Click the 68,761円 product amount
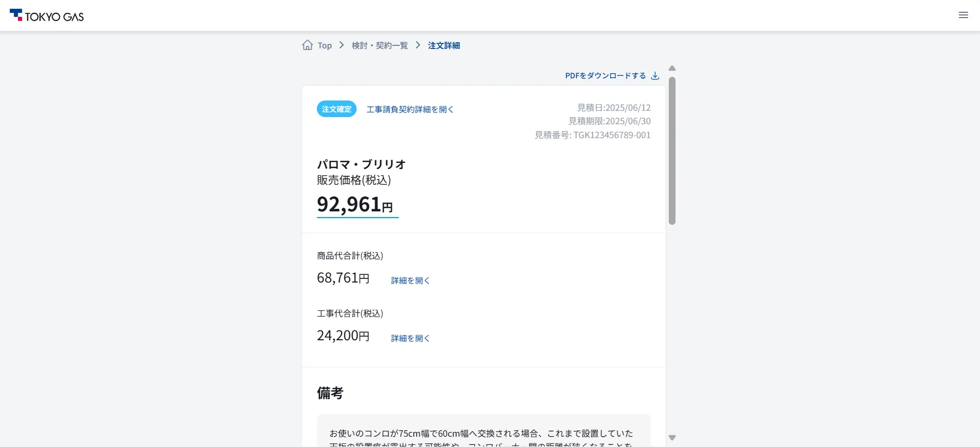The height and width of the screenshot is (447, 980). click(x=343, y=278)
